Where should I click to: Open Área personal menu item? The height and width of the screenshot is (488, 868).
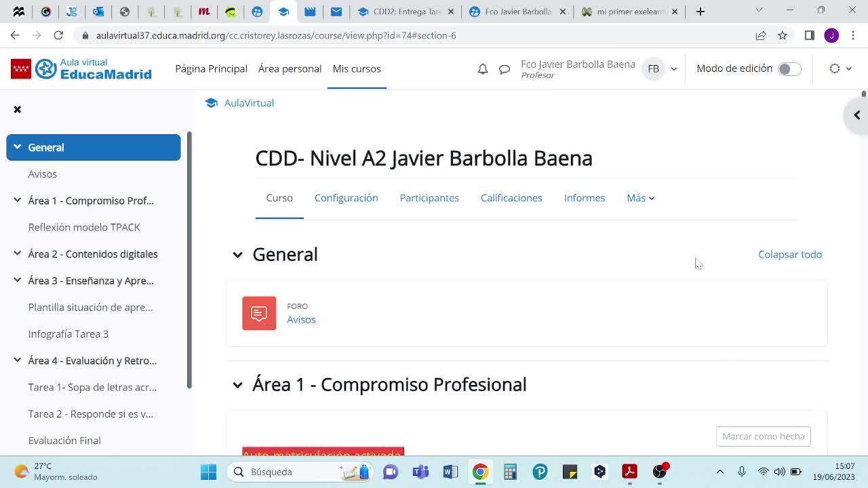290,68
